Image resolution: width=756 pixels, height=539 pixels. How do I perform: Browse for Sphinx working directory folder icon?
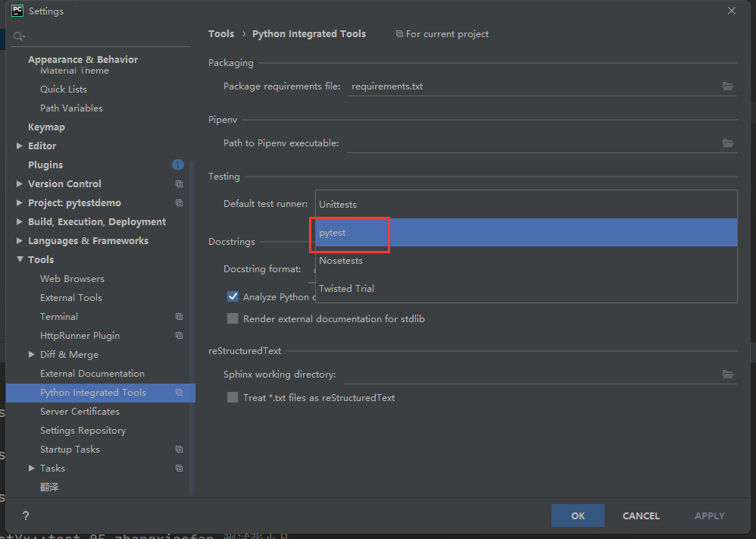click(727, 374)
